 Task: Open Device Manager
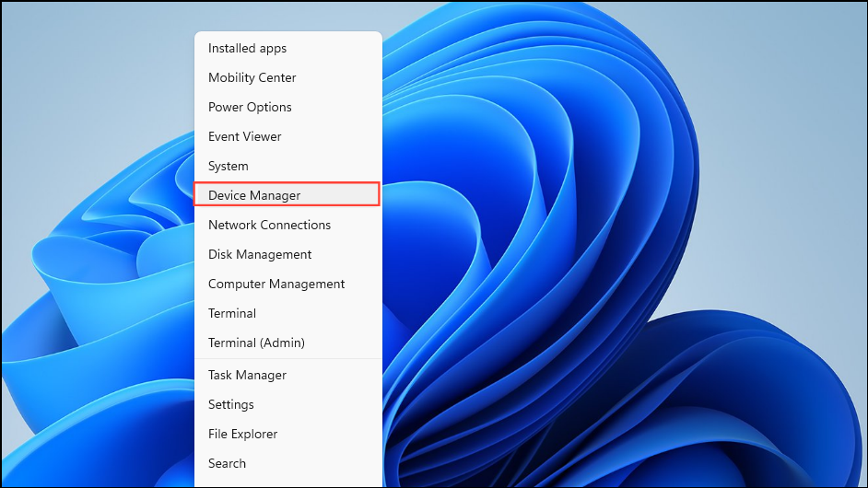287,195
